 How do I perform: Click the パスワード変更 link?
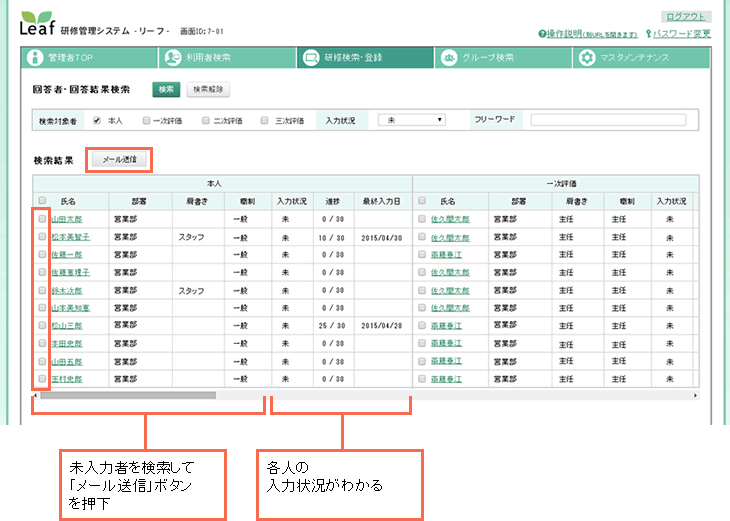click(678, 34)
